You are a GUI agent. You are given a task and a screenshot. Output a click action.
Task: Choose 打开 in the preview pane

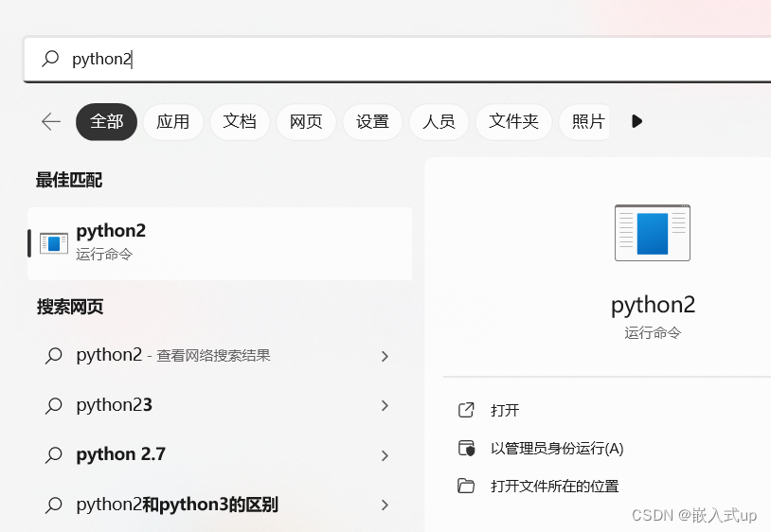coord(505,410)
